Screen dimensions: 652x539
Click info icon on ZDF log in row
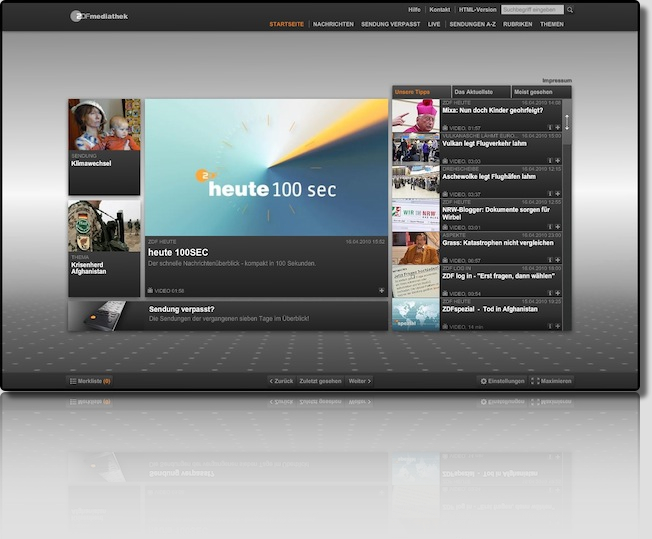point(550,293)
